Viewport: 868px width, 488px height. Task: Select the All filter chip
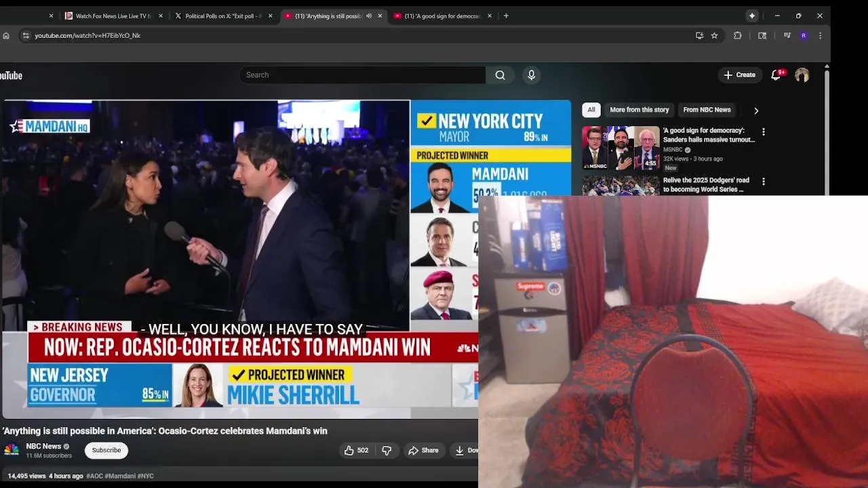pyautogui.click(x=591, y=110)
